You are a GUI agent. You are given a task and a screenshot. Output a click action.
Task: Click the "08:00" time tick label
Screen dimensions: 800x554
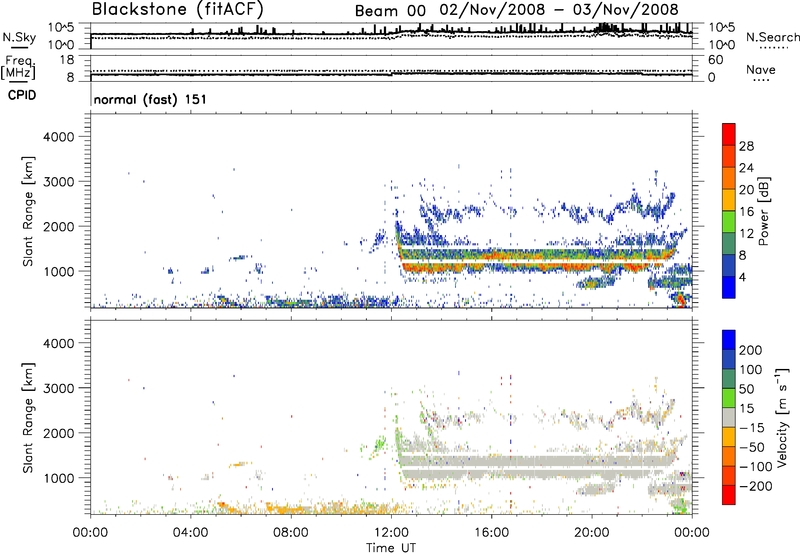(291, 533)
